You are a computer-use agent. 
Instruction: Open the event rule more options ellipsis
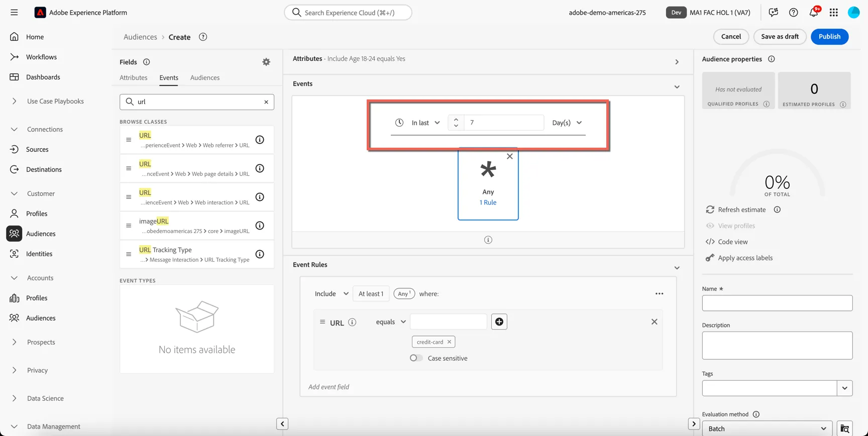[x=660, y=294]
